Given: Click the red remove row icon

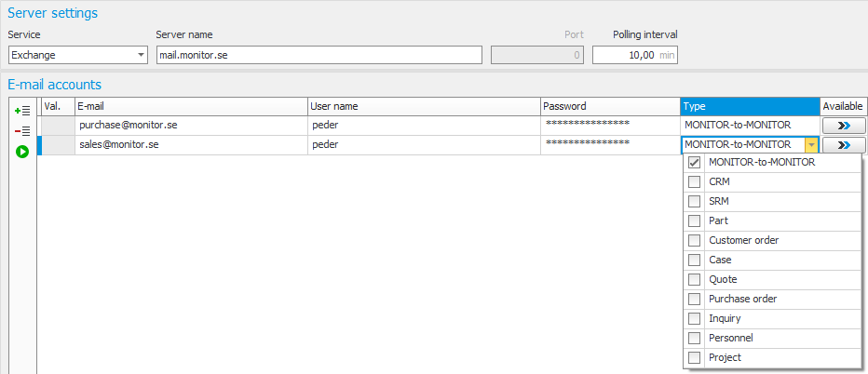Looking at the screenshot, I should click(22, 131).
